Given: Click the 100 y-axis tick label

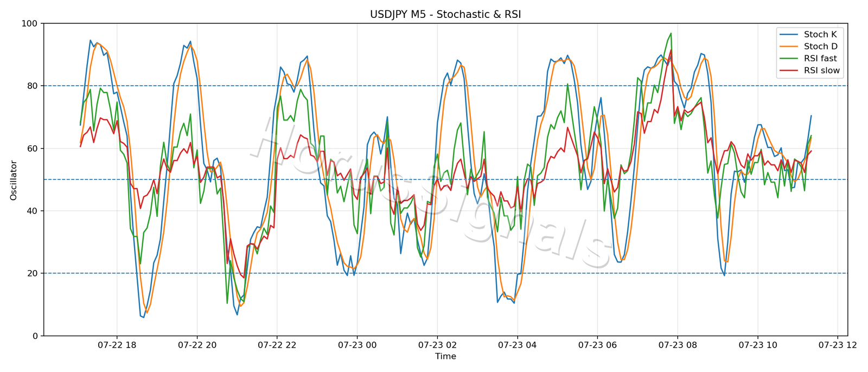Looking at the screenshot, I should point(30,23).
